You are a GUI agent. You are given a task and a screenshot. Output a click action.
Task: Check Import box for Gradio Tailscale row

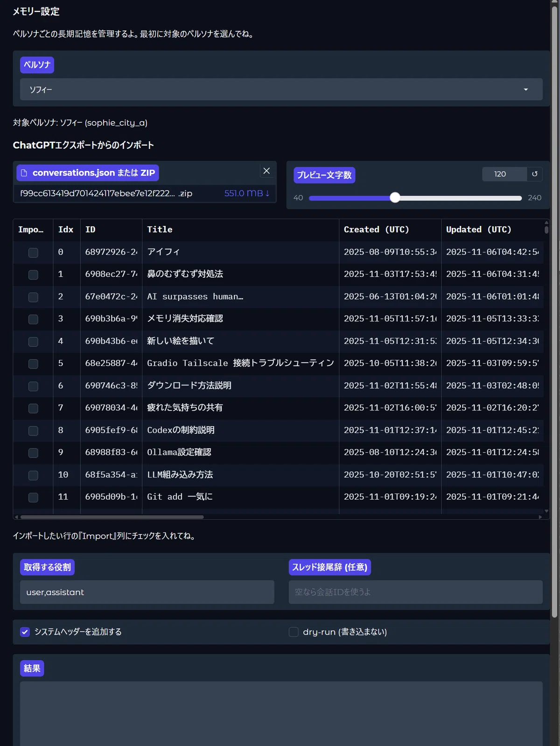[x=33, y=364]
